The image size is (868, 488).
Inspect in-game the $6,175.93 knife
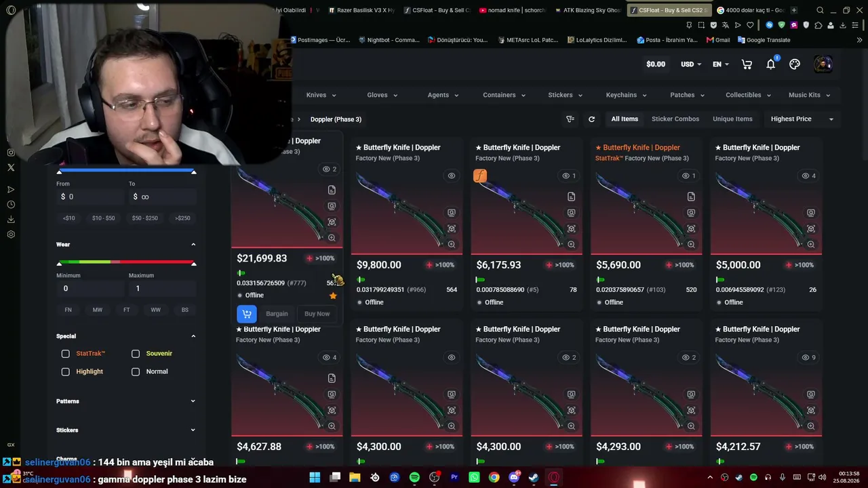(571, 229)
